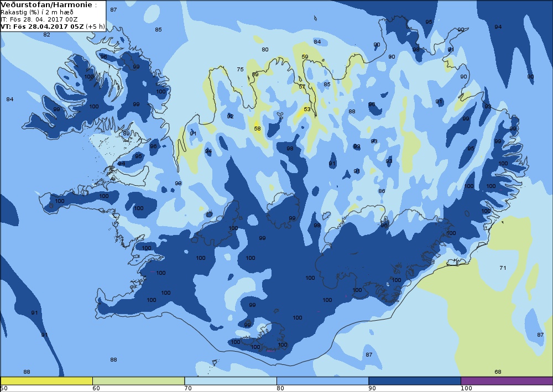Click the yellow 50–60 legend color band

[46, 381]
